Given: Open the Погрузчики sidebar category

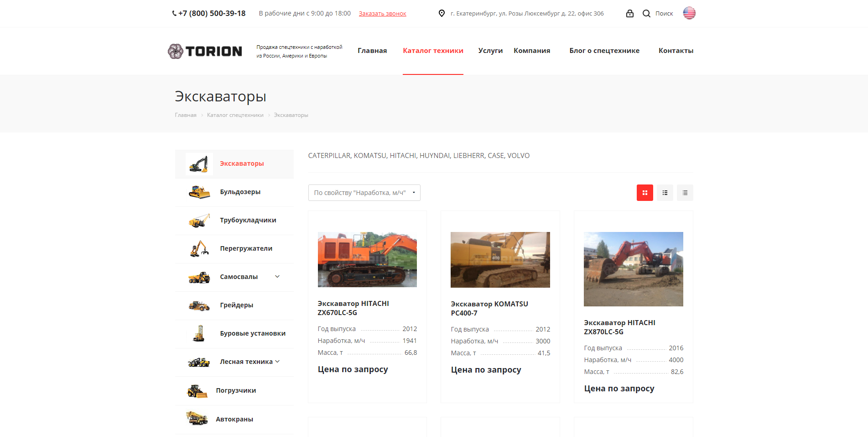Looking at the screenshot, I should tap(234, 391).
